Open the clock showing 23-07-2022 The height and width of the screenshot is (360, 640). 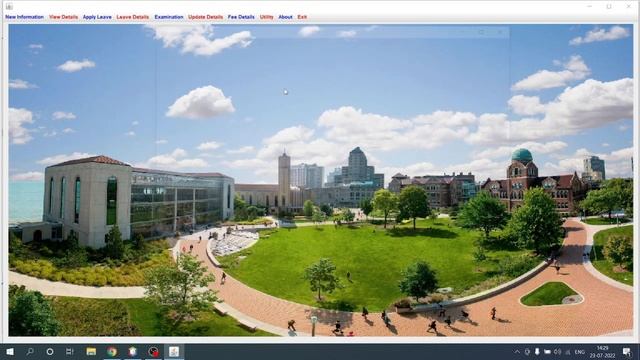coord(602,352)
